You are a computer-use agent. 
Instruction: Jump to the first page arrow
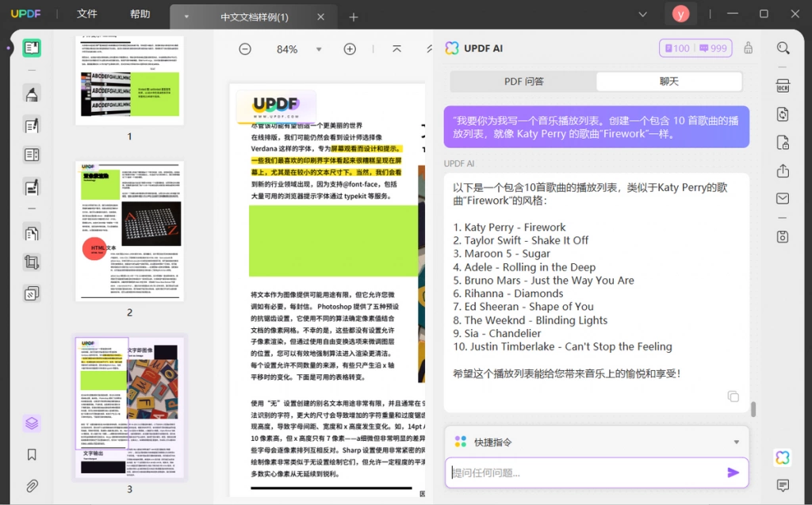(x=396, y=48)
